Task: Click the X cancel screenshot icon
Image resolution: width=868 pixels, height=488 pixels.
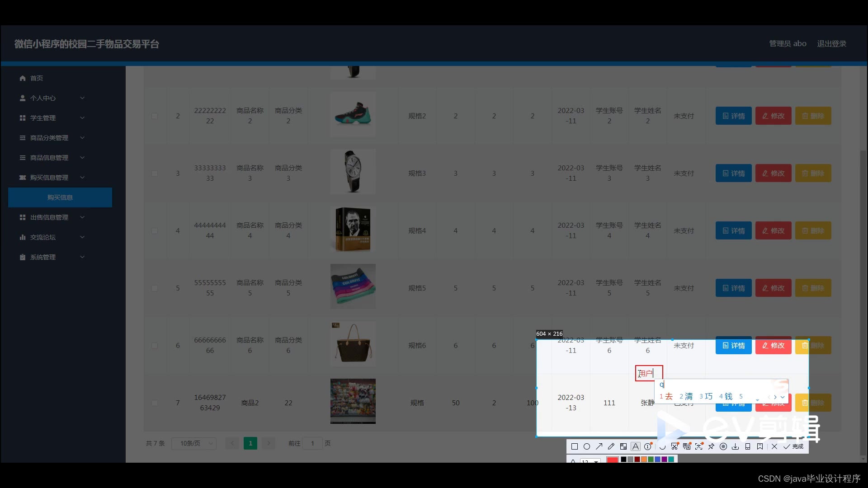Action: pos(774,446)
